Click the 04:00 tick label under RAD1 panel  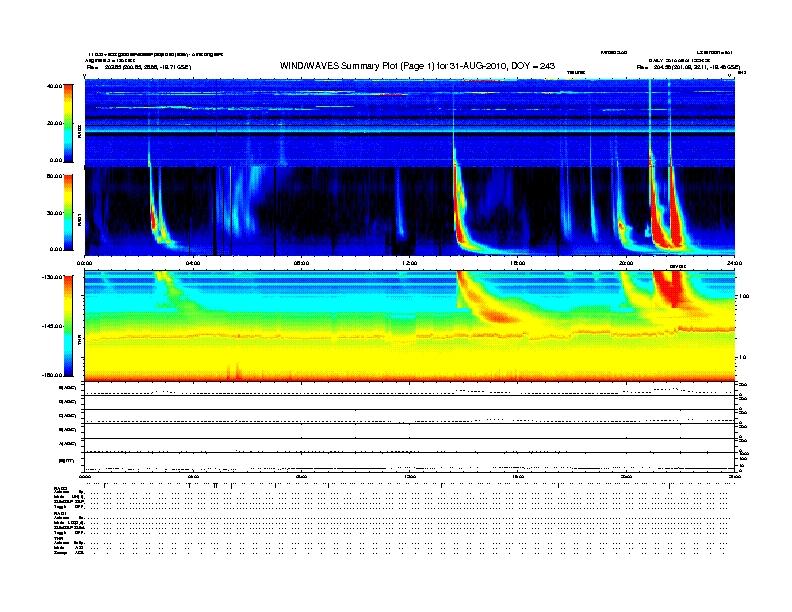tap(193, 263)
